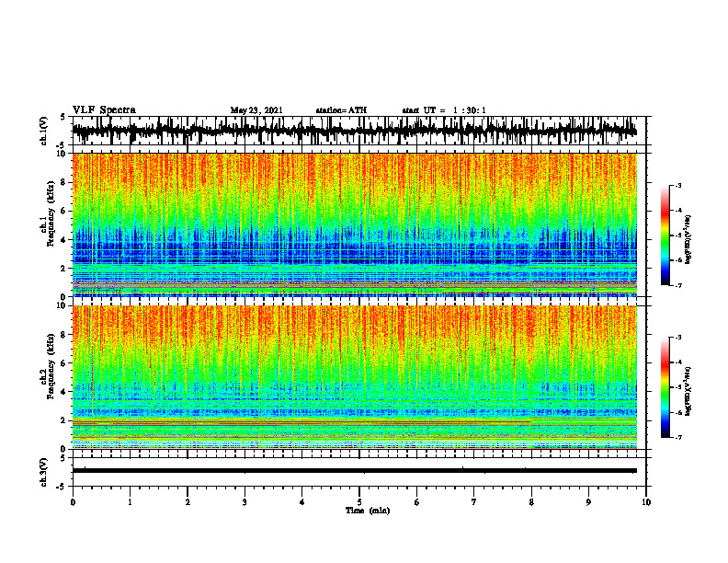
Task: Click the ch.2 spectrogram color scale bar
Action: (665, 387)
